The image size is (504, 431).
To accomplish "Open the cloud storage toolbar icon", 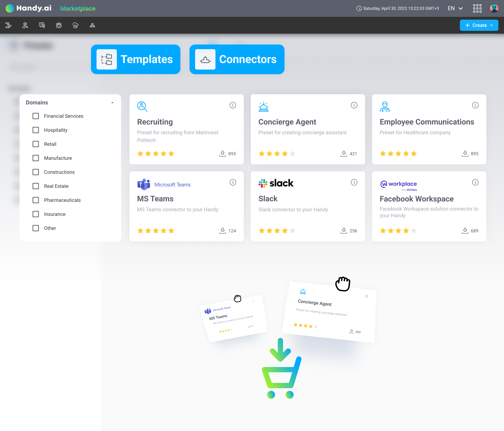I will point(75,25).
